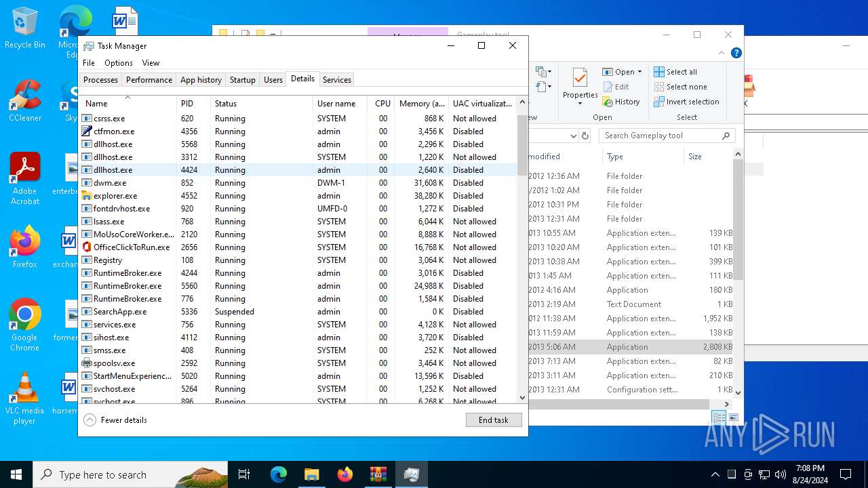The height and width of the screenshot is (488, 868).
Task: Open the Options menu in Task Manager
Action: click(x=119, y=63)
